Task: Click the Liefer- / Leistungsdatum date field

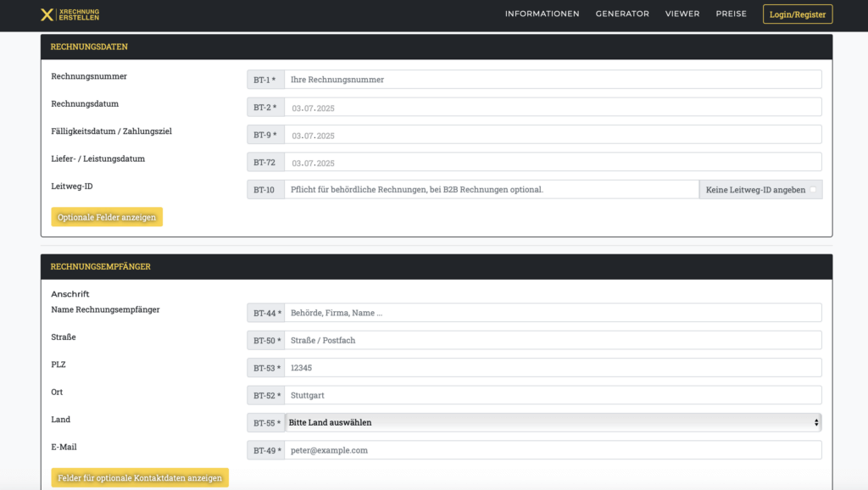Action: coord(552,163)
